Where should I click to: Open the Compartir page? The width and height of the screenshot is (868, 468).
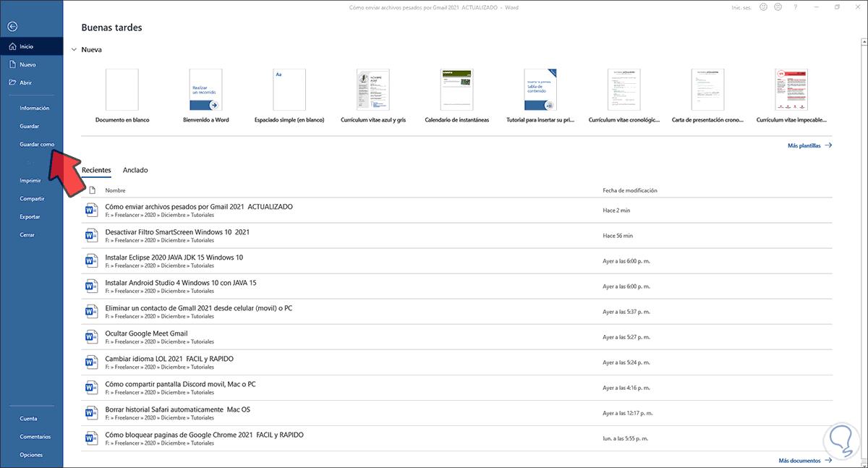tap(33, 198)
